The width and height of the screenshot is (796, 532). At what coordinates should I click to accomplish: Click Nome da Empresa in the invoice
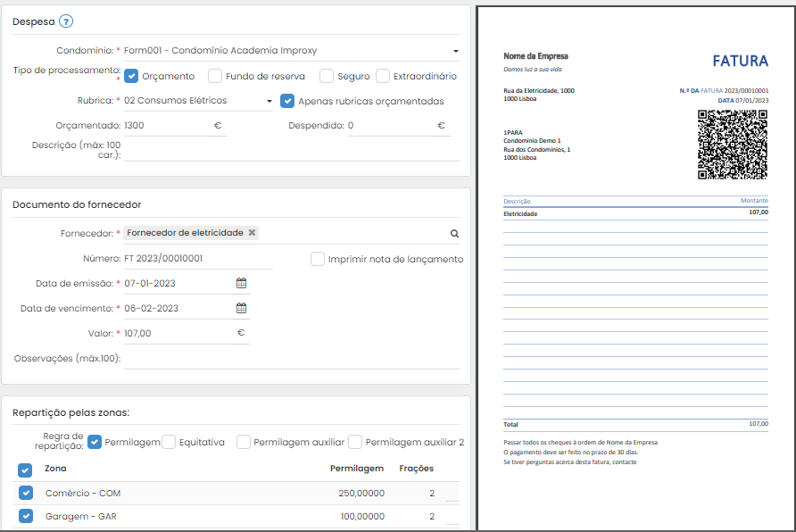(535, 56)
